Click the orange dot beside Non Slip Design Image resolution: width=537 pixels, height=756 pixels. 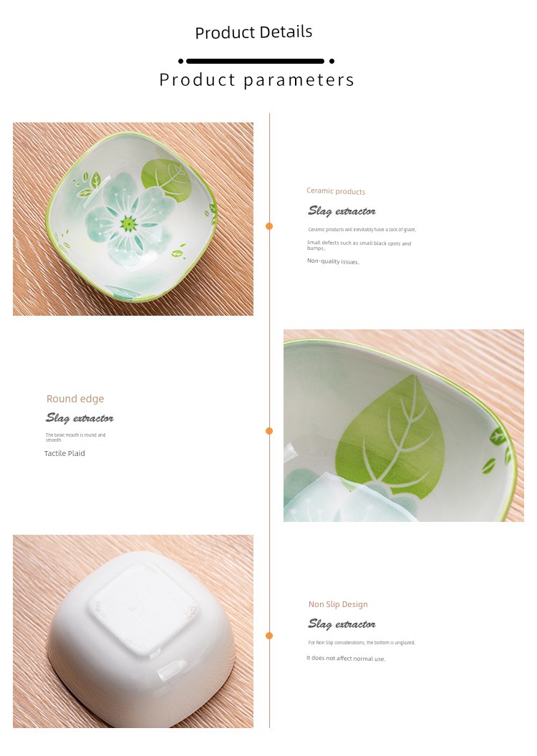(x=269, y=636)
